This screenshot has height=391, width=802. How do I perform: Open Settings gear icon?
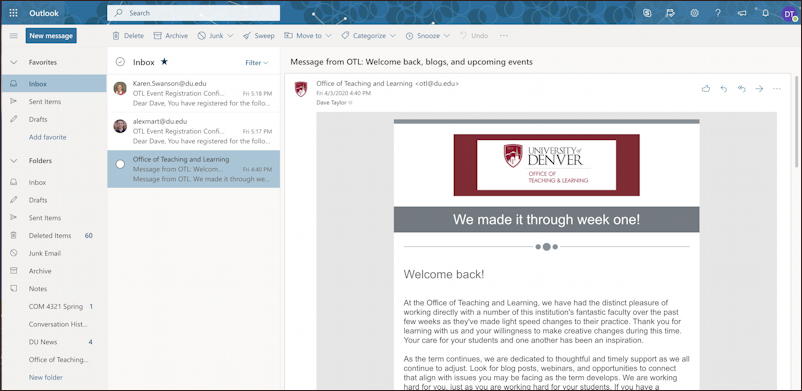694,13
